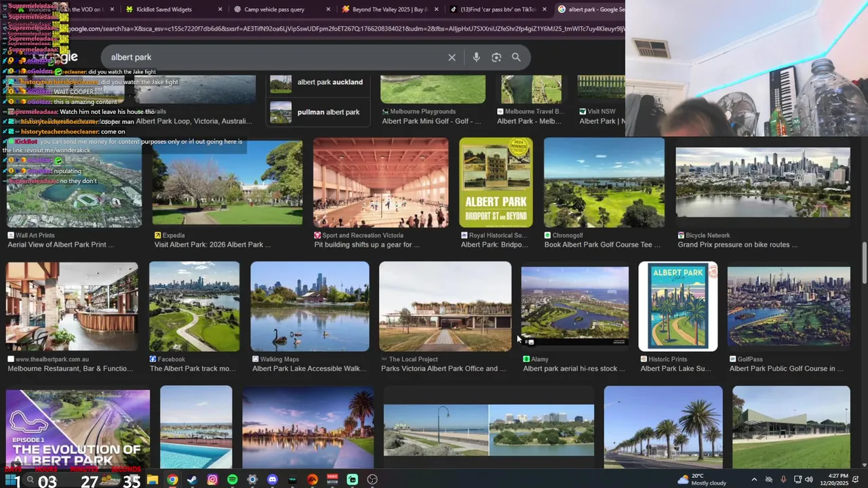Click the Melbourne Playgrounds Mini Golf link
868x488 pixels.
(x=431, y=121)
